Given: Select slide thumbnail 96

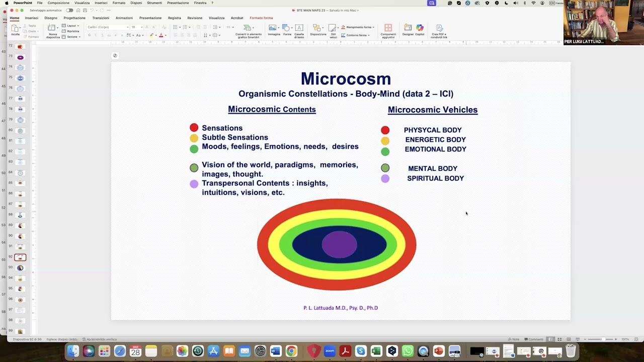Looking at the screenshot, I should click(20, 300).
